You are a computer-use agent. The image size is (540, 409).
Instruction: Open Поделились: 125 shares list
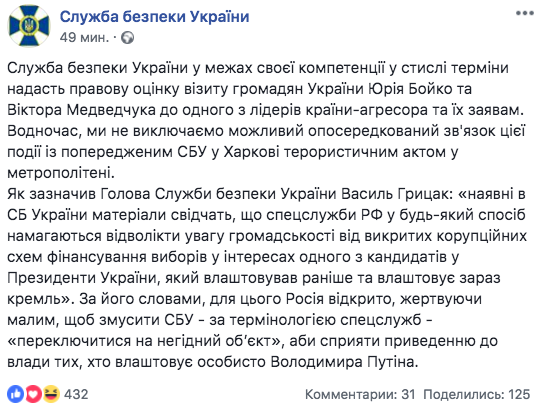[x=477, y=394]
